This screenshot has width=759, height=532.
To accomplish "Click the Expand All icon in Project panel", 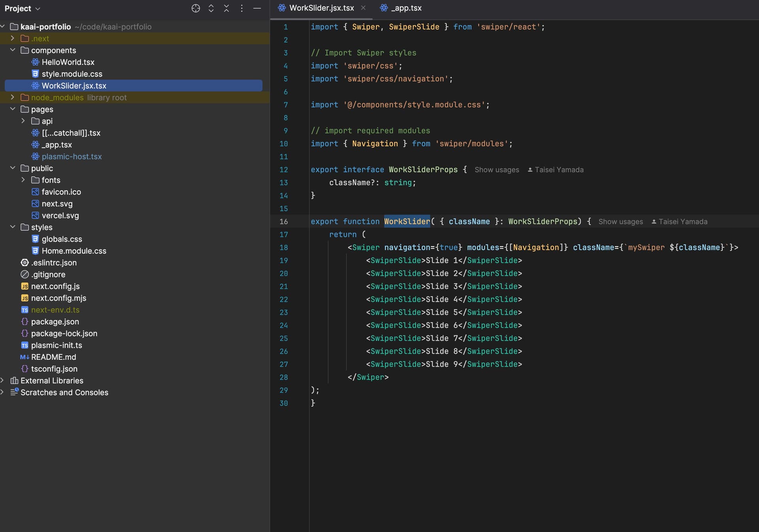I will click(211, 8).
